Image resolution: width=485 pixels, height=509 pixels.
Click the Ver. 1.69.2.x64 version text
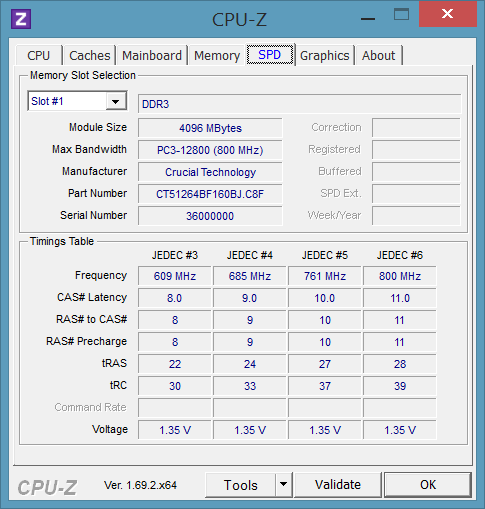(x=140, y=485)
